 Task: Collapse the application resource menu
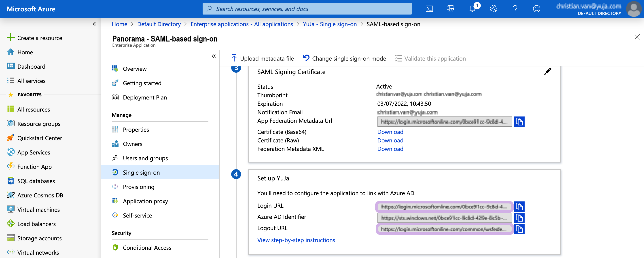(x=214, y=56)
